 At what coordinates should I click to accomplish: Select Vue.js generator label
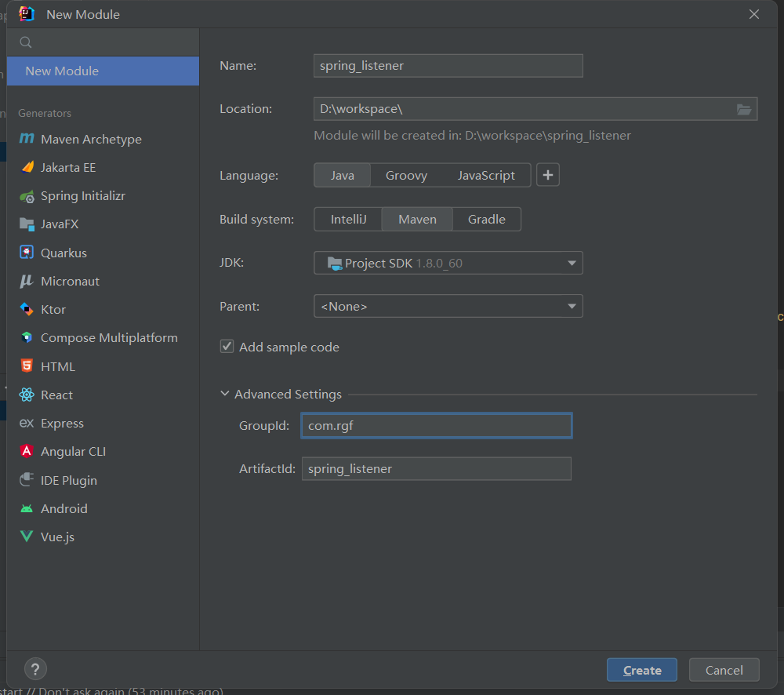click(57, 537)
